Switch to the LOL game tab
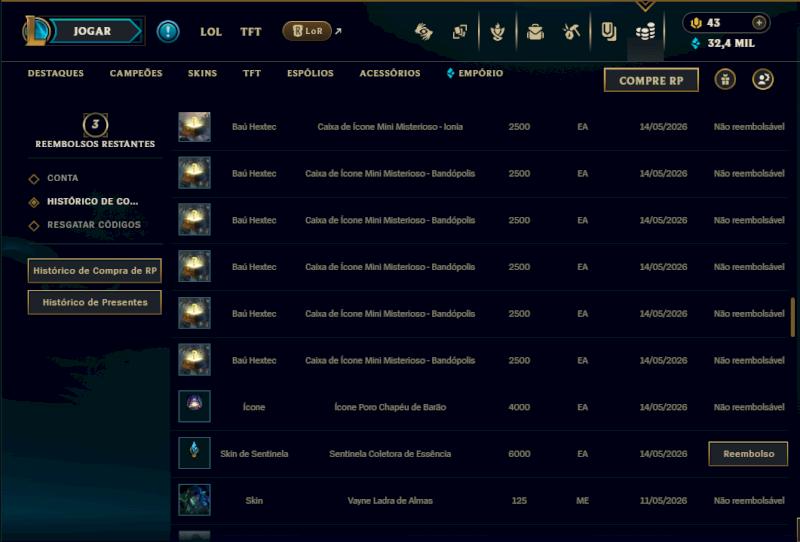The image size is (800, 542). (211, 32)
